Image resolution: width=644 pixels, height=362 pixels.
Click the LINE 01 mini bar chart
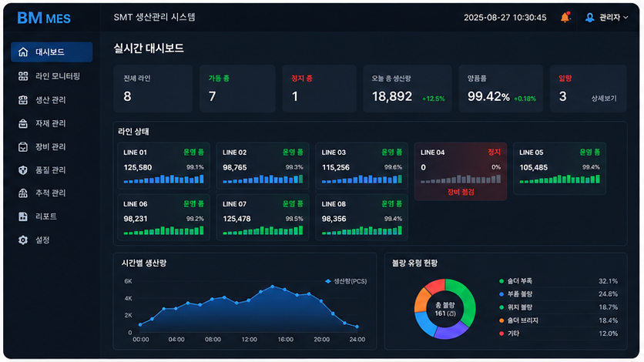click(x=163, y=179)
